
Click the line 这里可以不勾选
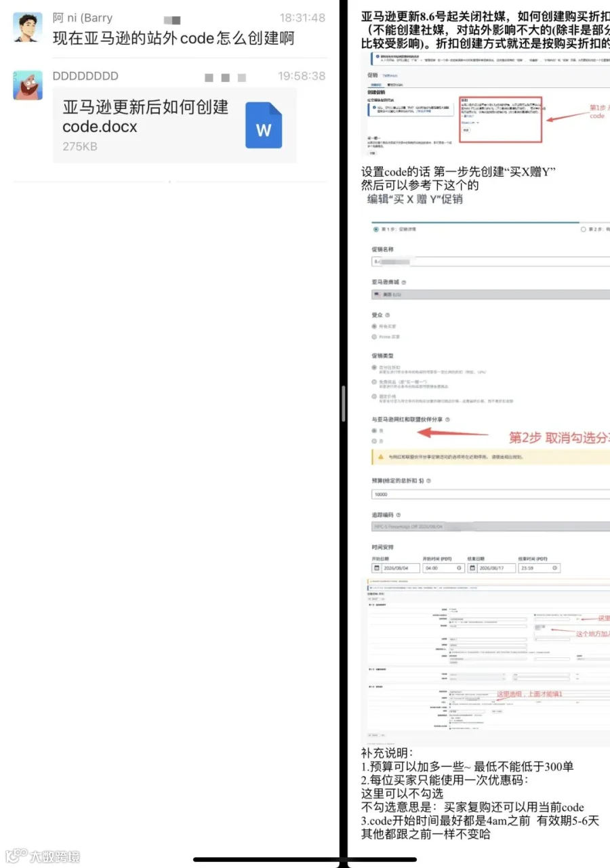tap(403, 793)
